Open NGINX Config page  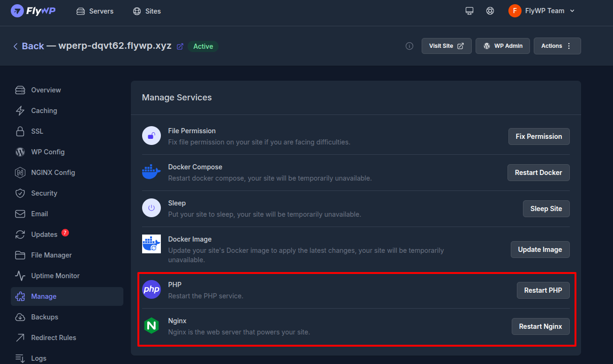(67, 173)
